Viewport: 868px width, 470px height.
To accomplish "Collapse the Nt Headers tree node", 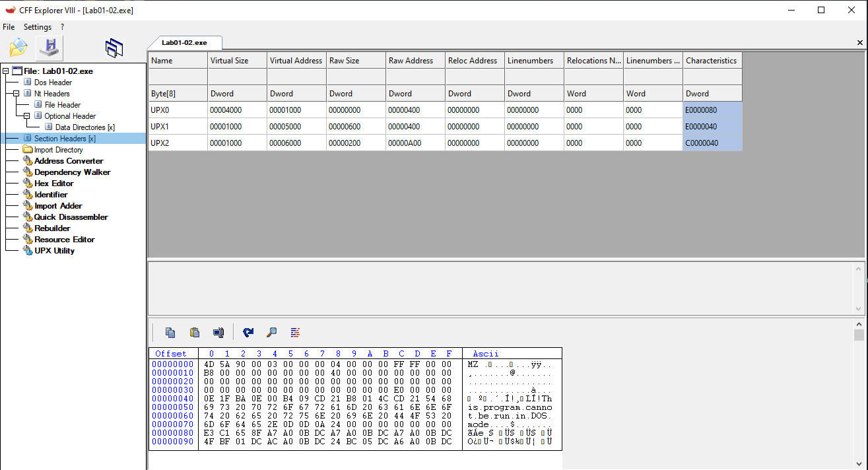I will [x=17, y=94].
